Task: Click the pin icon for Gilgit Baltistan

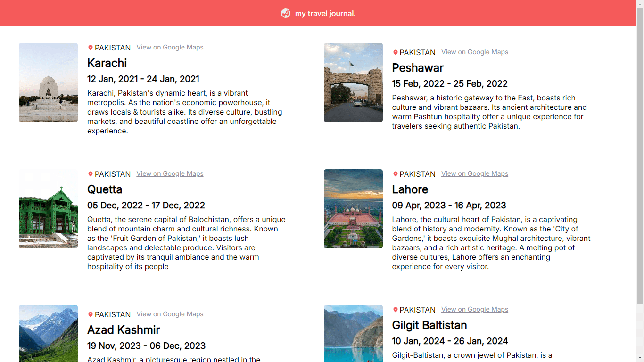Action: pos(396,309)
